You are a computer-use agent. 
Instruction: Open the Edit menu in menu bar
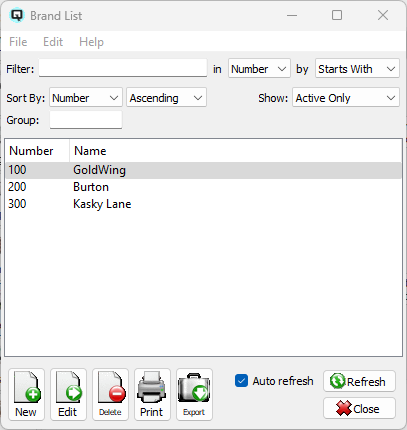tap(53, 42)
